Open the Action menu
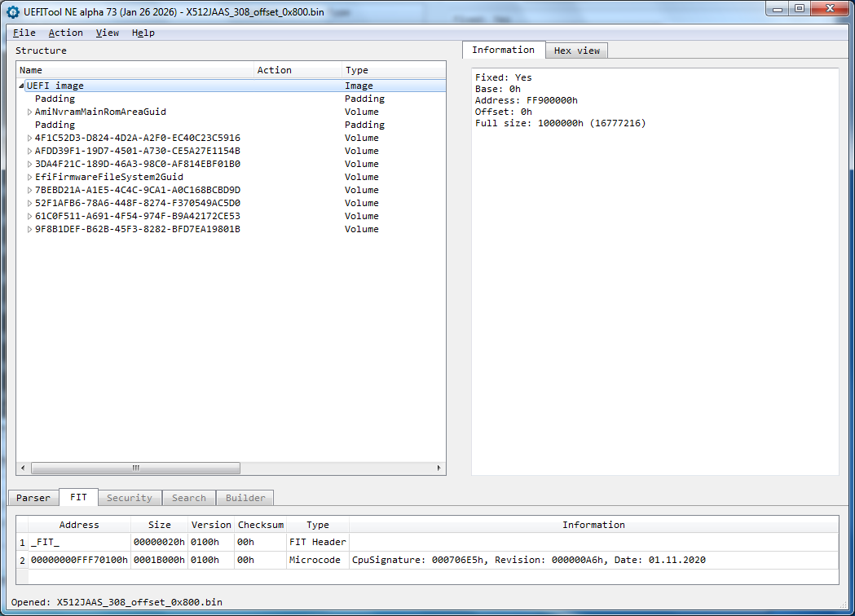The height and width of the screenshot is (616, 855). point(65,33)
